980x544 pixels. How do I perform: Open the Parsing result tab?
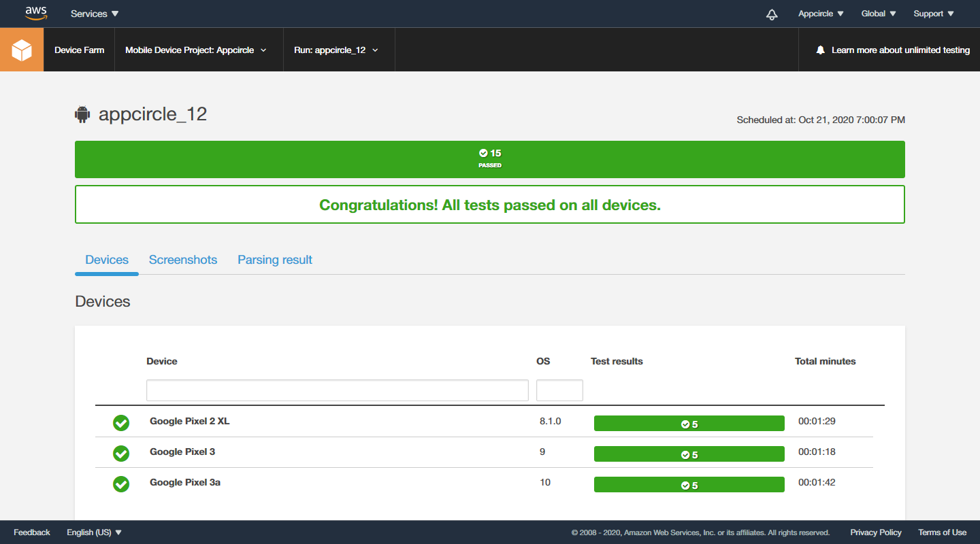274,260
